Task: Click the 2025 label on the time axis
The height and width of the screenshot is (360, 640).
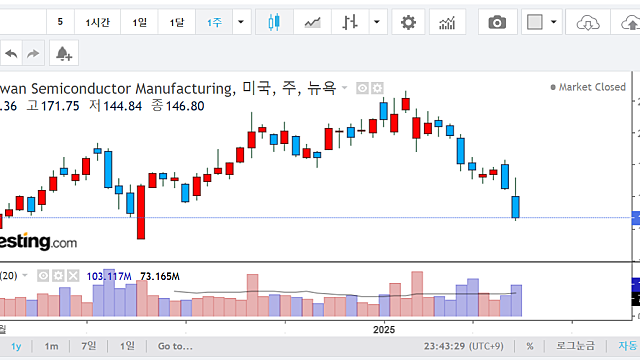Action: pyautogui.click(x=384, y=330)
